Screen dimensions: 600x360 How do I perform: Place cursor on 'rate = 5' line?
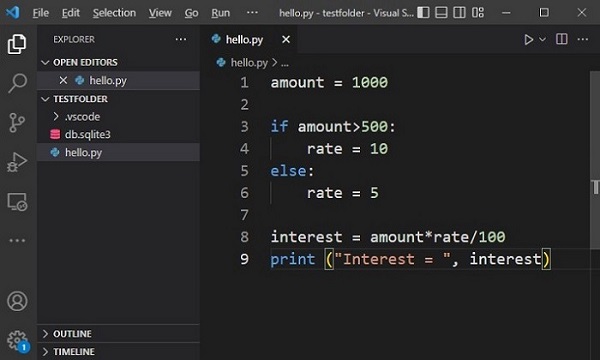click(343, 193)
